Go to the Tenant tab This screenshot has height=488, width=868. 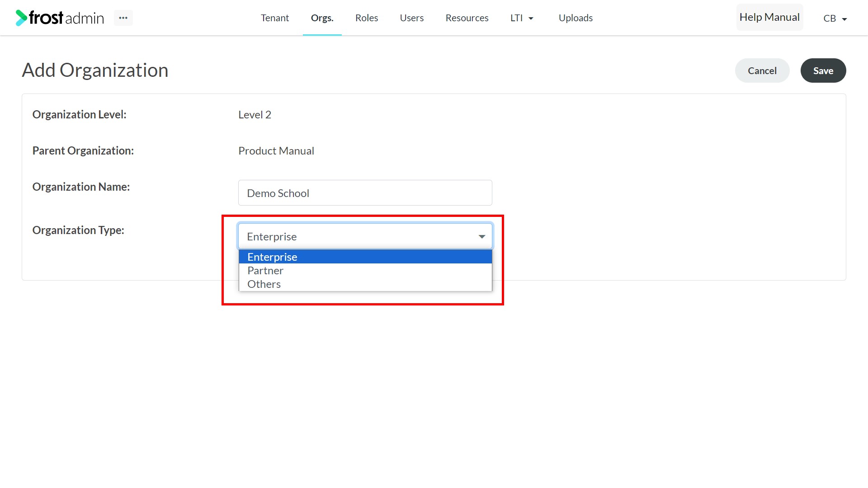coord(274,18)
